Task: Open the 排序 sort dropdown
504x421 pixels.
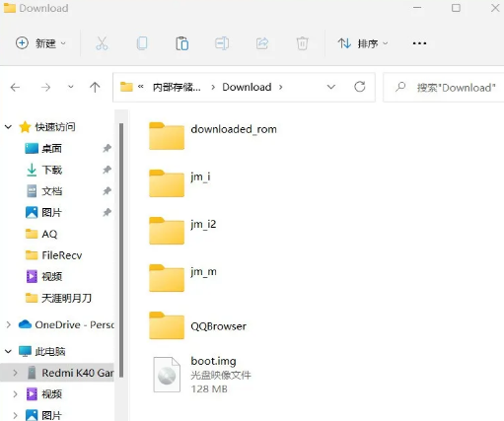Action: pos(363,43)
